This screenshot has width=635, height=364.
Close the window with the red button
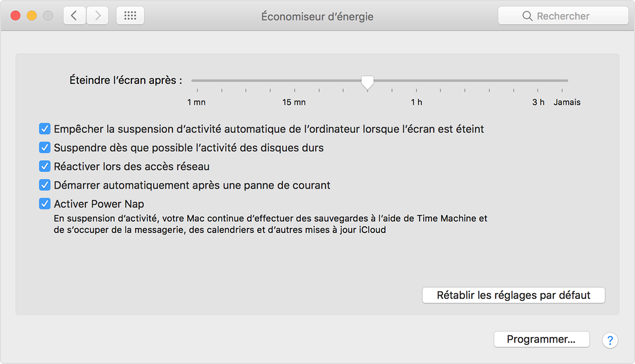point(15,16)
